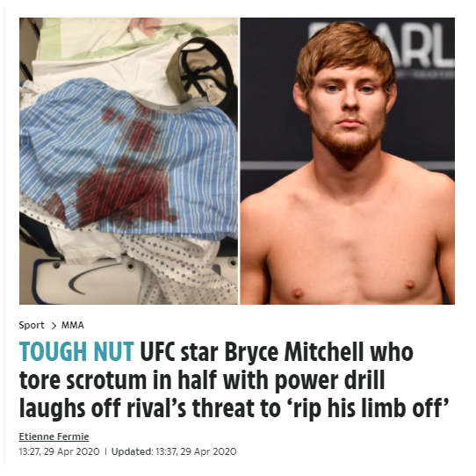This screenshot has width=476, height=476.
Task: Click the vertical divider between timestamps
Action: coord(105,451)
